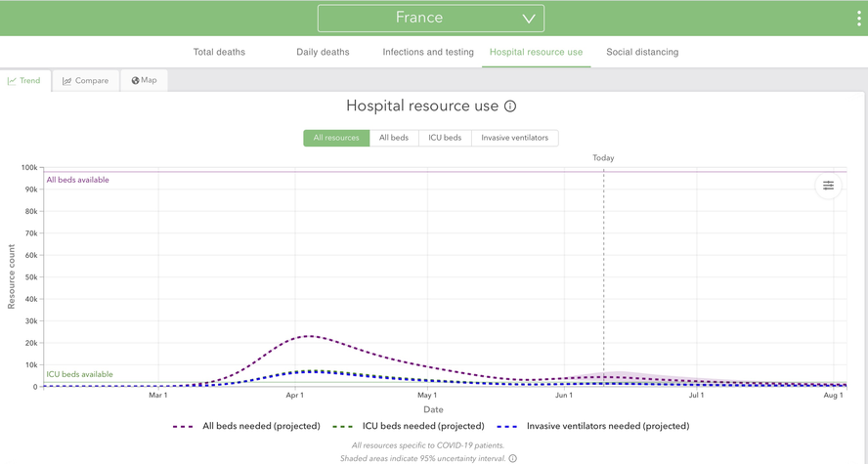Open chart settings sliders icon

tap(828, 186)
